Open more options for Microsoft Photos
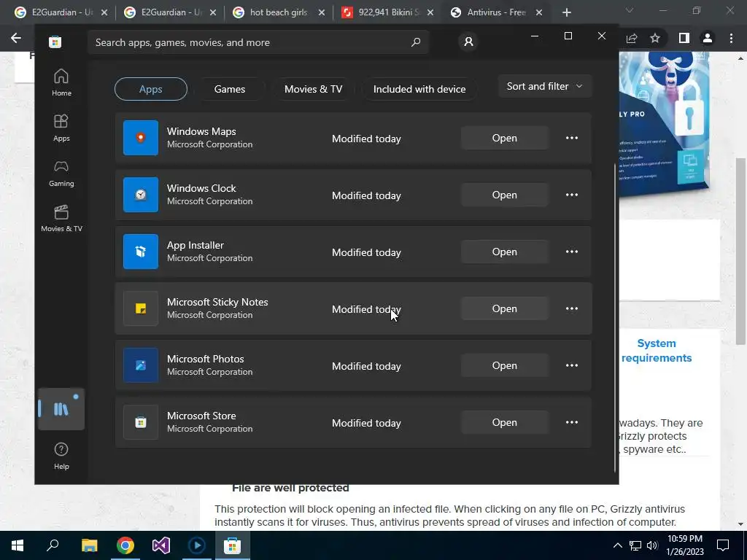Image resolution: width=747 pixels, height=560 pixels. pyautogui.click(x=572, y=365)
